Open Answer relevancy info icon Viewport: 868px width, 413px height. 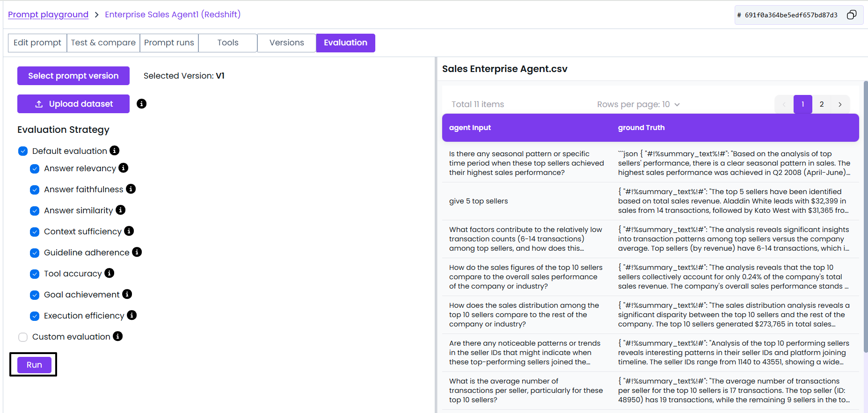(124, 168)
